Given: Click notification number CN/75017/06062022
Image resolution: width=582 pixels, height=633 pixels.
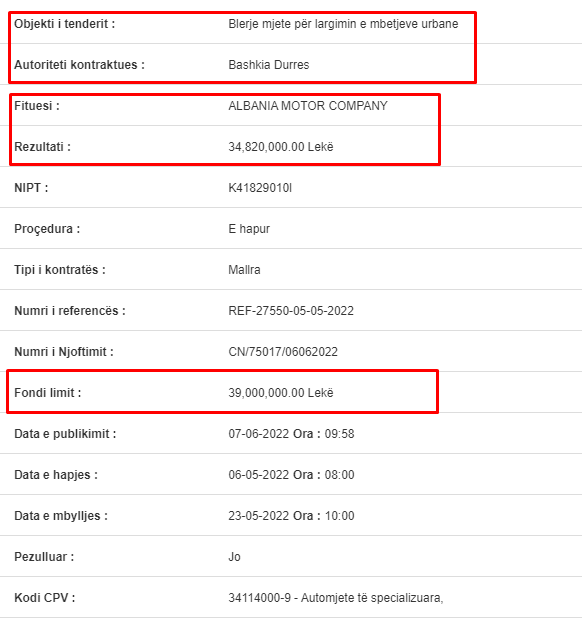Looking at the screenshot, I should pyautogui.click(x=283, y=352).
